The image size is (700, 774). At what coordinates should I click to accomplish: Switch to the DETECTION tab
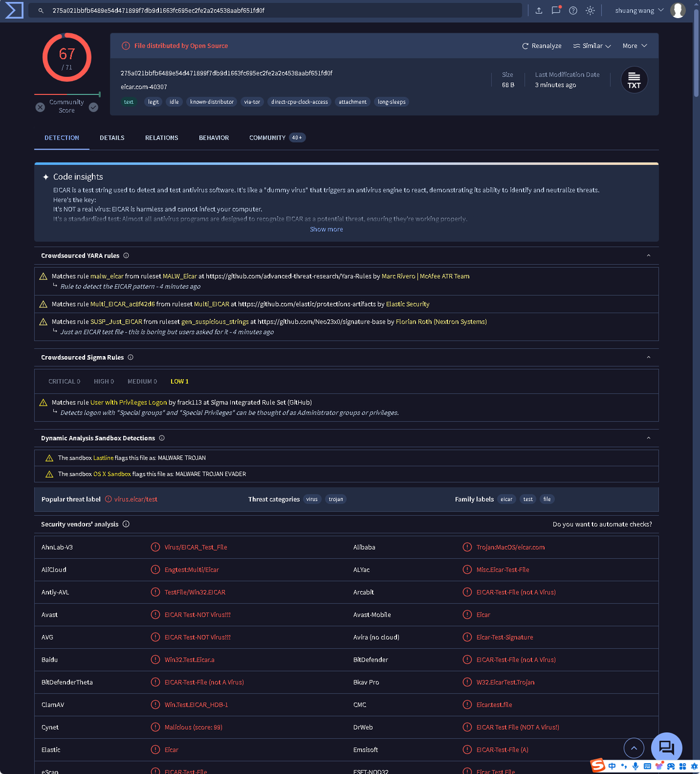(62, 138)
